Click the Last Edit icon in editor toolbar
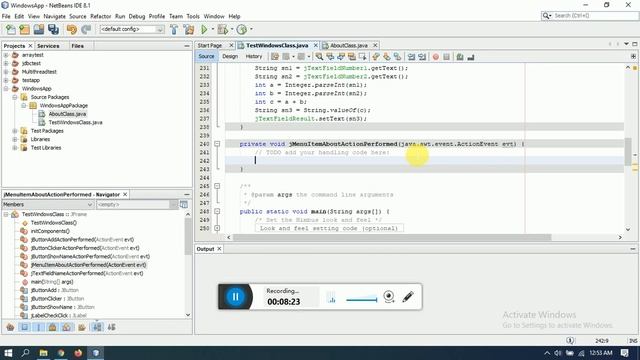The width and height of the screenshot is (640, 360). 275,57
